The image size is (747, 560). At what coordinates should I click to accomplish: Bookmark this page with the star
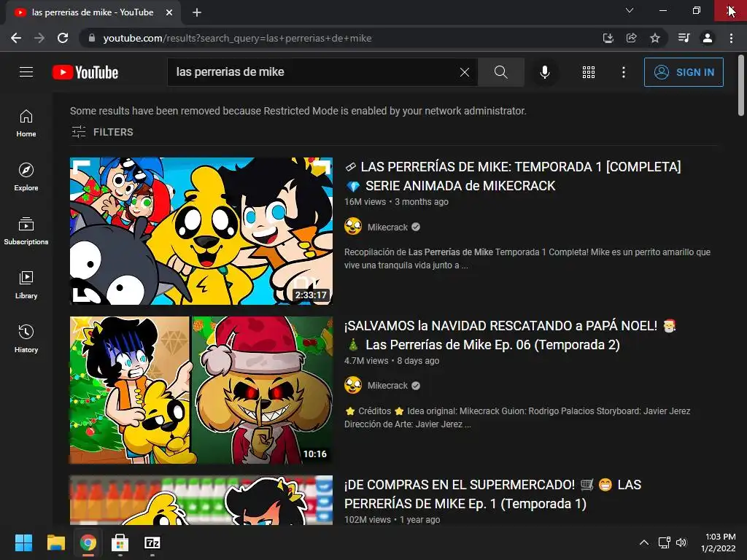[655, 38]
